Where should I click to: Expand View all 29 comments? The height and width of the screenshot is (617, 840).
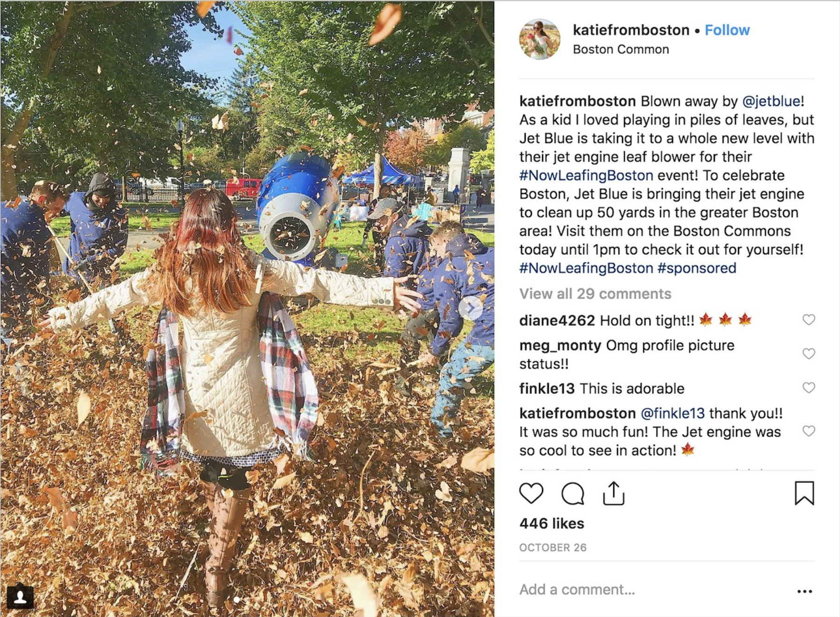595,294
